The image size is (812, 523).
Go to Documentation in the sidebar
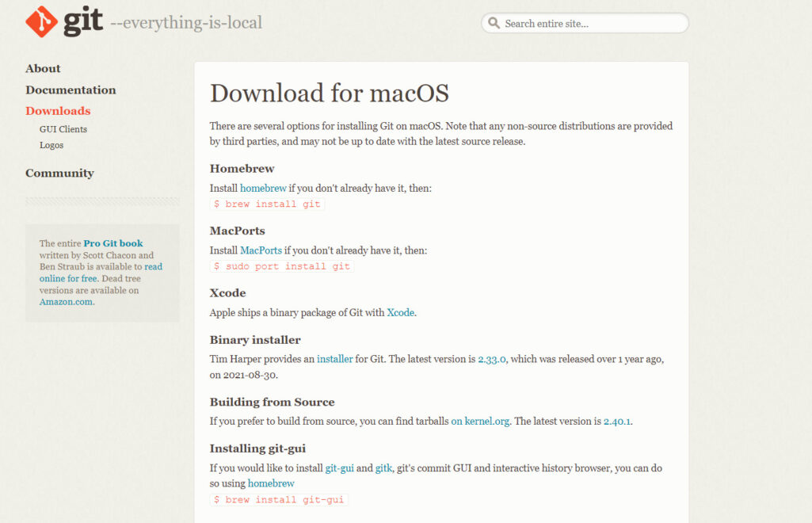coord(71,90)
